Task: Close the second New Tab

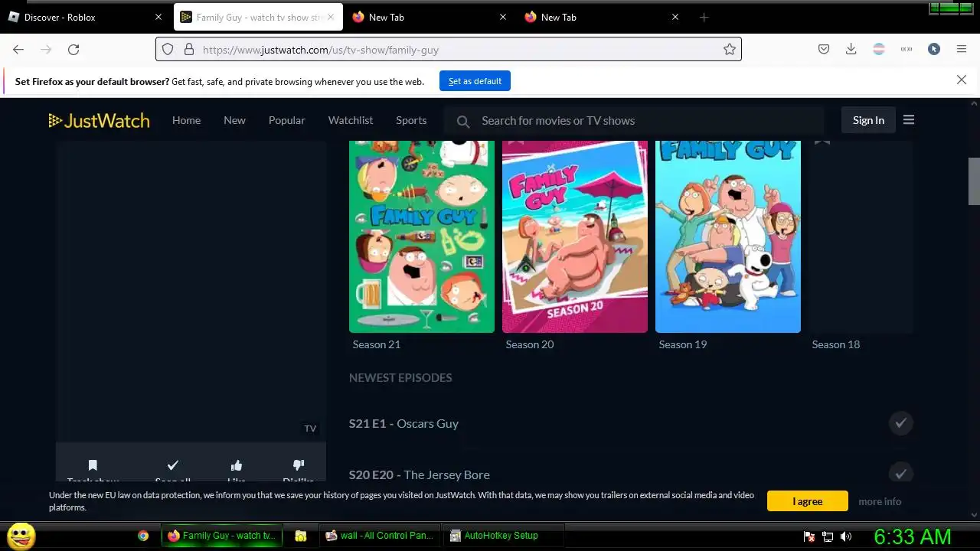Action: click(x=675, y=17)
